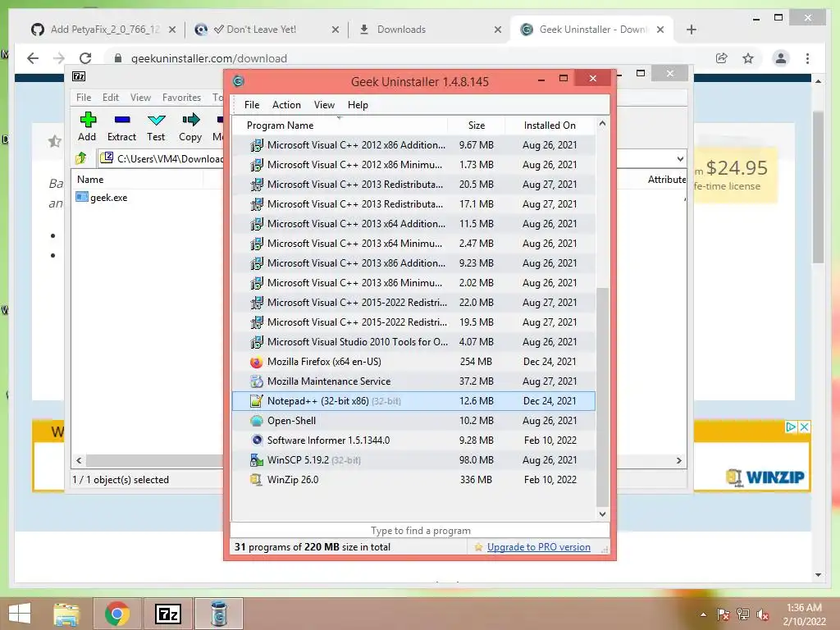Switch to Downloads tab
This screenshot has height=630, width=840.
coord(402,30)
